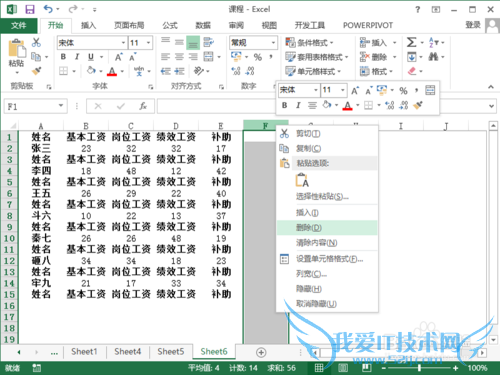Click the Name Box showing F1
This screenshot has height=375, width=500.
point(35,106)
